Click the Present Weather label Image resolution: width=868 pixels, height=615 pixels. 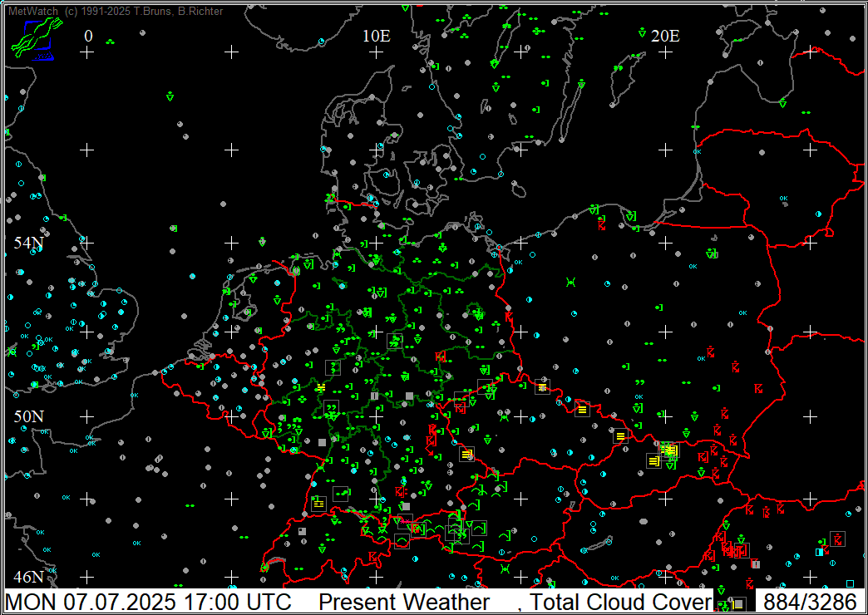click(404, 602)
